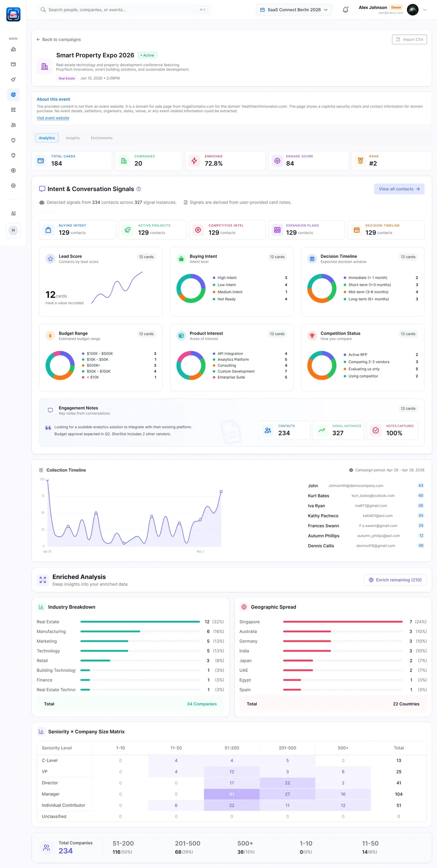Click the Smart Property Expo building icon

click(x=45, y=66)
